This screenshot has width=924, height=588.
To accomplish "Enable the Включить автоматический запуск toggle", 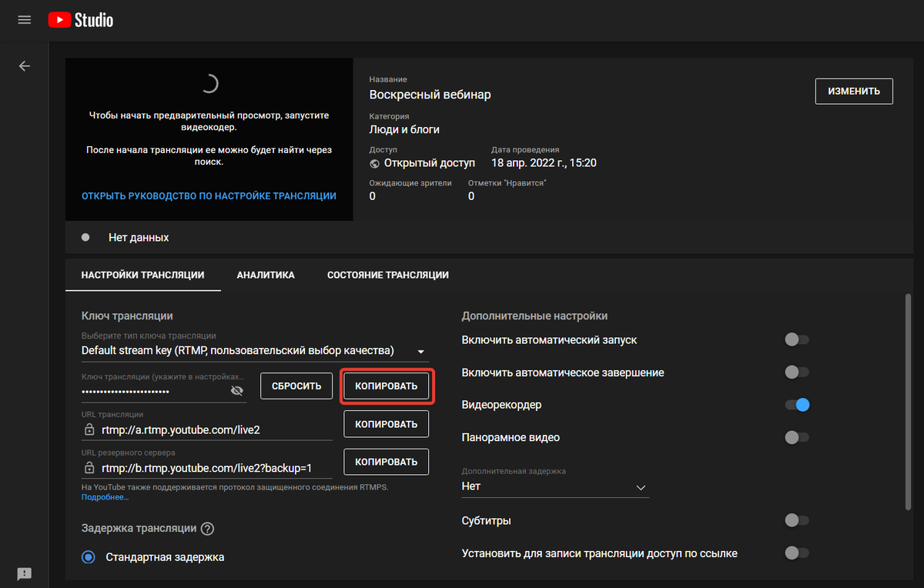I will (796, 339).
